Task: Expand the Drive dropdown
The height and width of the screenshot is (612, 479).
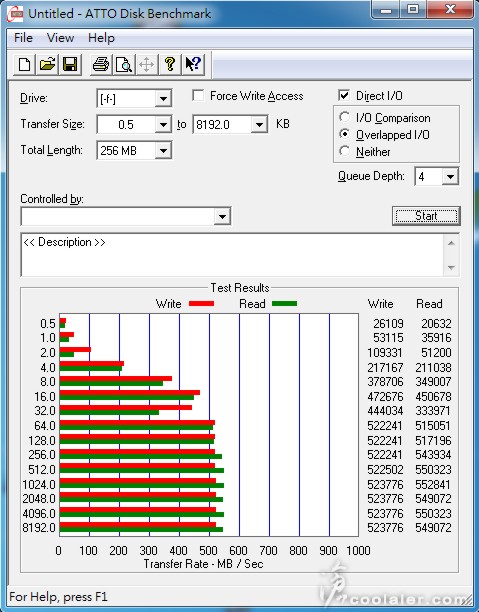Action: (164, 99)
